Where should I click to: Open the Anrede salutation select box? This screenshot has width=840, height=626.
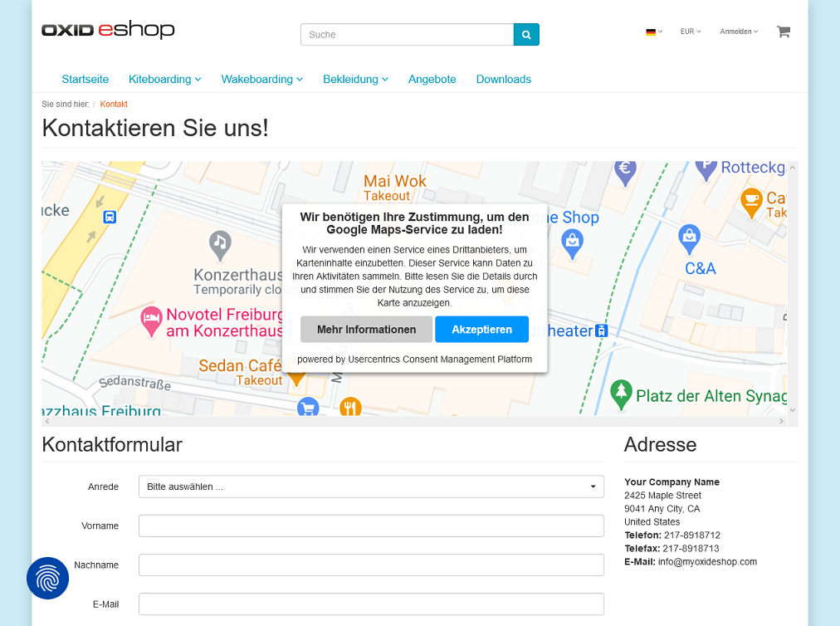pyautogui.click(x=371, y=487)
